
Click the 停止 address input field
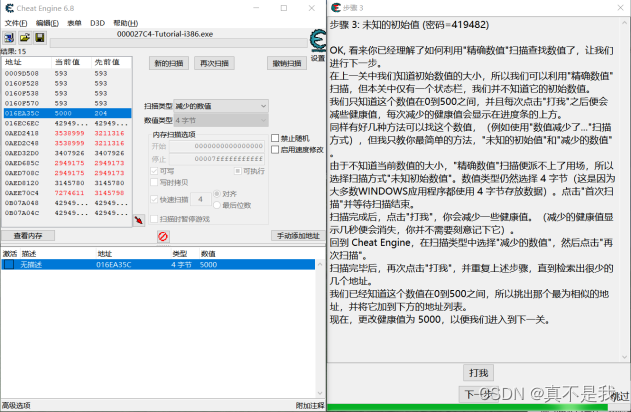click(217, 159)
